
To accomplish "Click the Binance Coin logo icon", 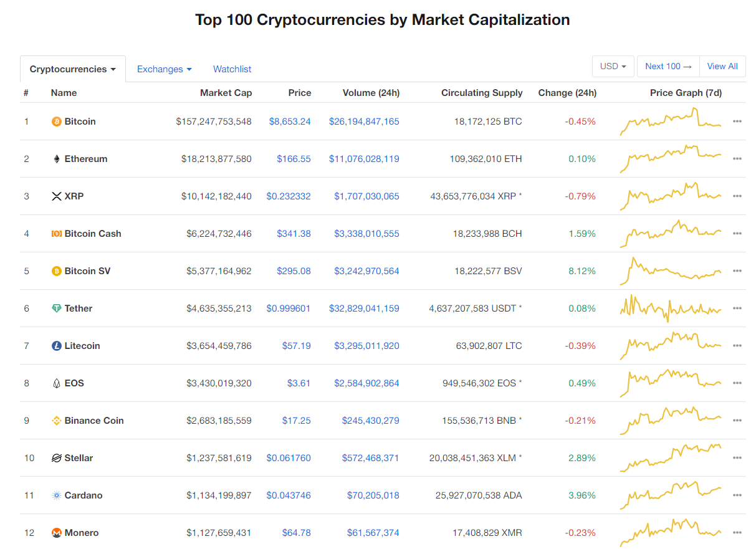I will click(x=56, y=421).
